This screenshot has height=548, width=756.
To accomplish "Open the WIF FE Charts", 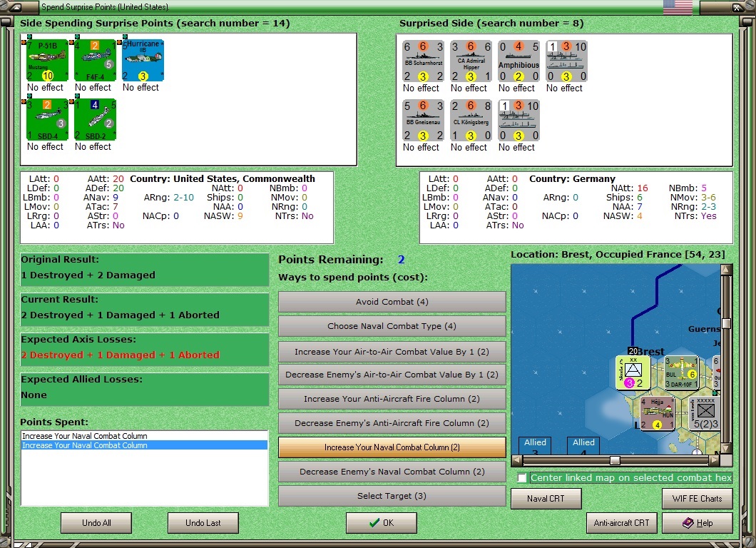I will (x=698, y=499).
